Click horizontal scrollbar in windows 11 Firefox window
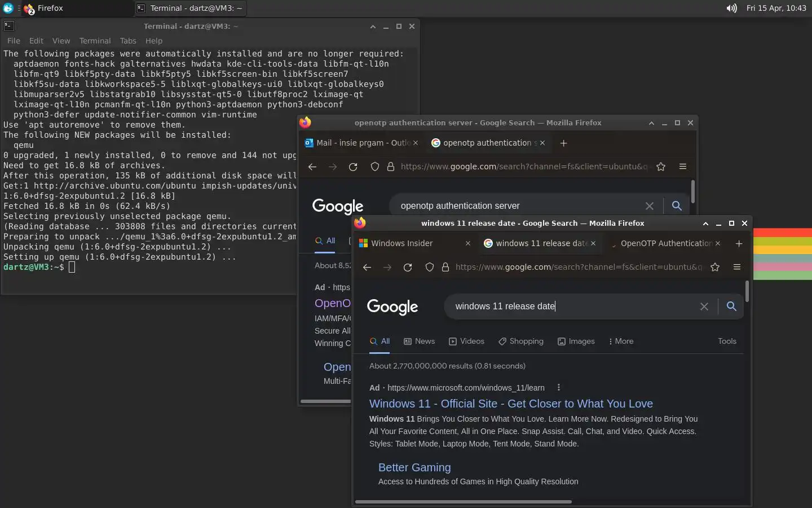 [x=463, y=501]
